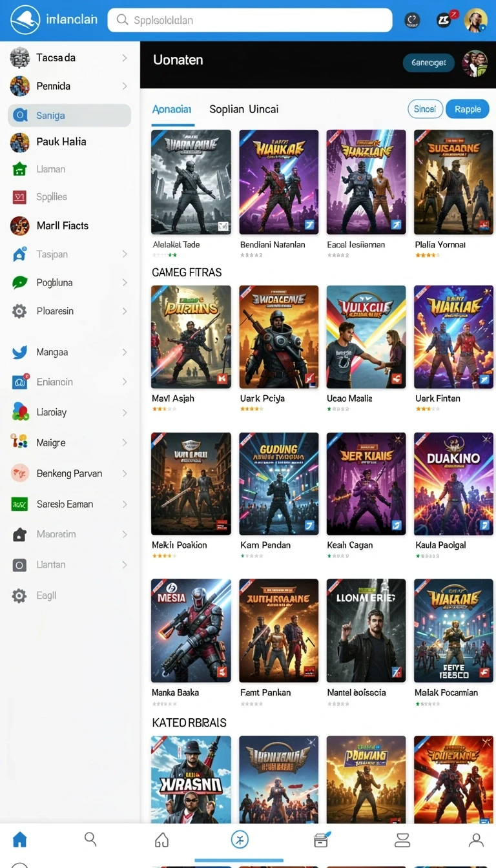Click the Maoratim home icon

[x=19, y=535]
